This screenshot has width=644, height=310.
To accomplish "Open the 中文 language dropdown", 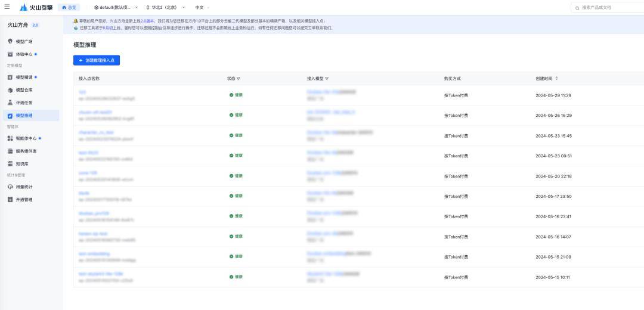I will pos(202,7).
